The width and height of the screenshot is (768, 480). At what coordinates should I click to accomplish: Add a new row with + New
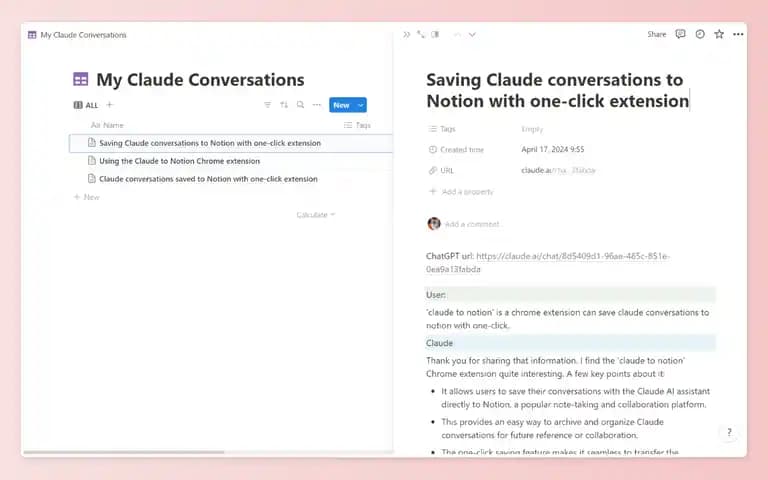pos(87,197)
